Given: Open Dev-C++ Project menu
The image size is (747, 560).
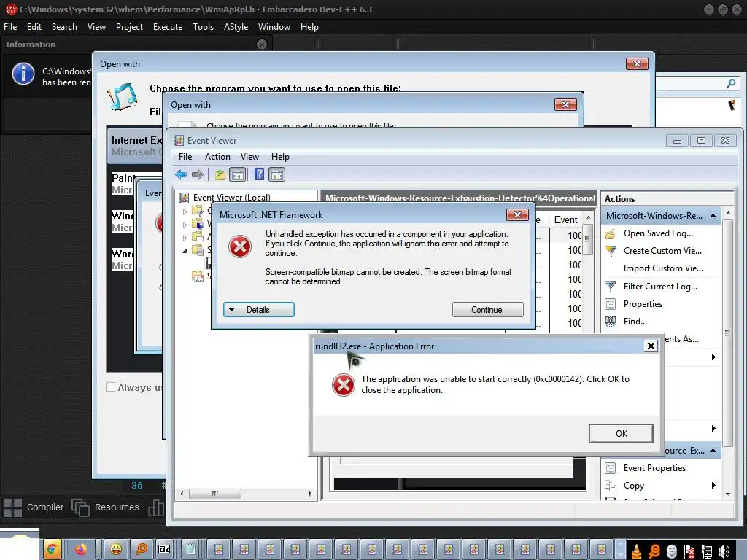Looking at the screenshot, I should coord(129,27).
